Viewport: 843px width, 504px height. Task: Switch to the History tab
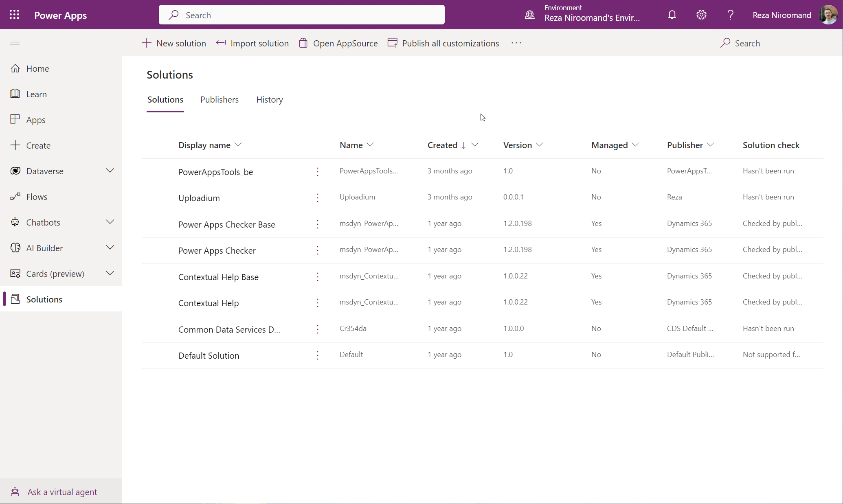pos(269,100)
